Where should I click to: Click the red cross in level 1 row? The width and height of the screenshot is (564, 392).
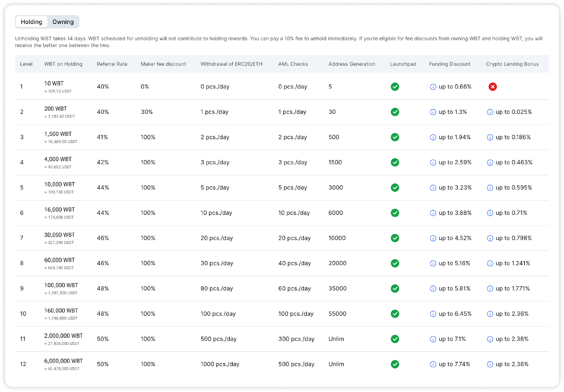492,87
